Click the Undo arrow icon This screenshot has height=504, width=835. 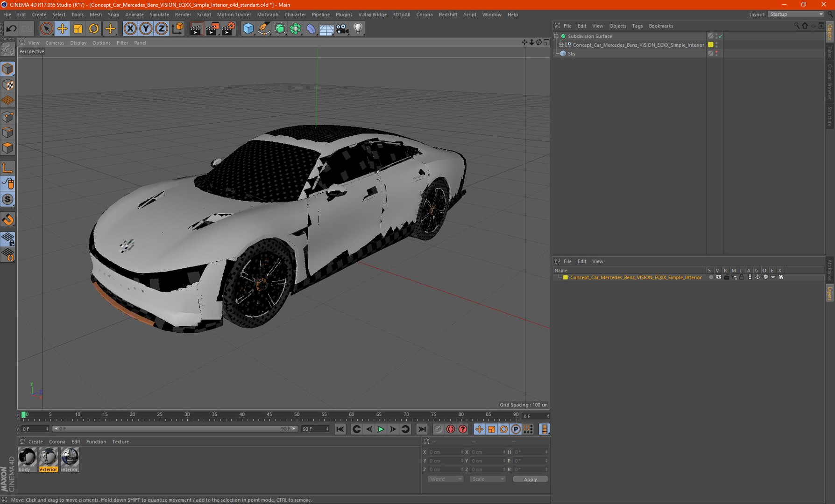point(11,29)
